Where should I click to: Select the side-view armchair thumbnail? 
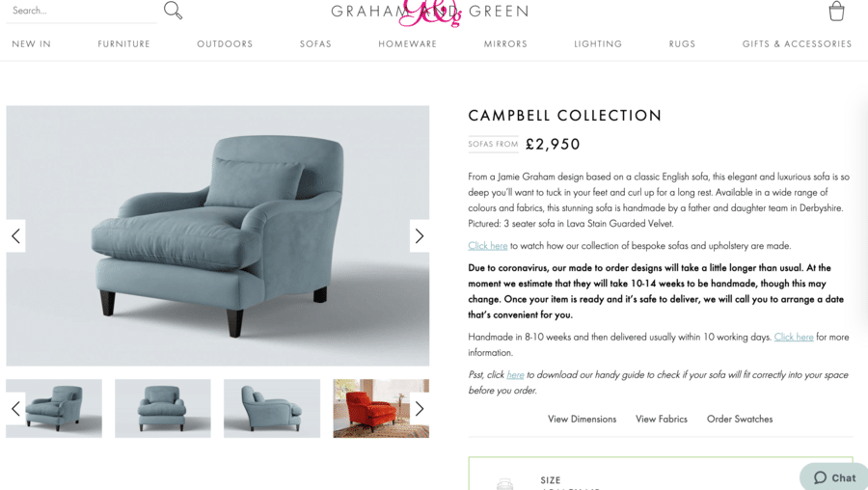click(x=272, y=409)
